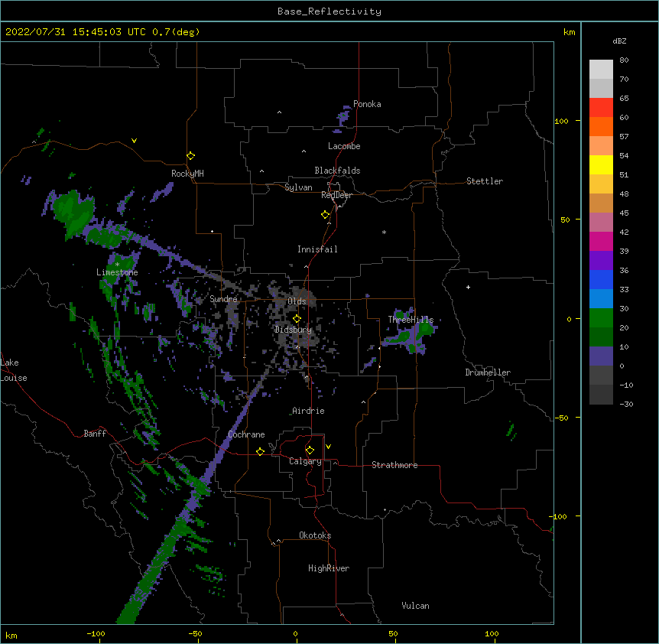This screenshot has width=659, height=644.
Task: Click the Blackfalds city label
Action: pos(337,171)
